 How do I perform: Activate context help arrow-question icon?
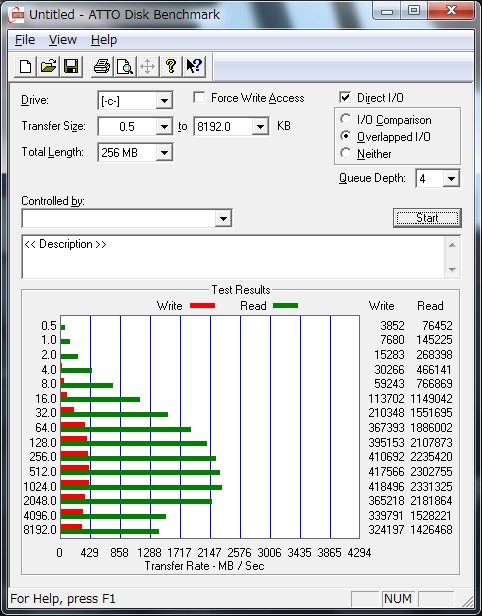click(x=194, y=66)
